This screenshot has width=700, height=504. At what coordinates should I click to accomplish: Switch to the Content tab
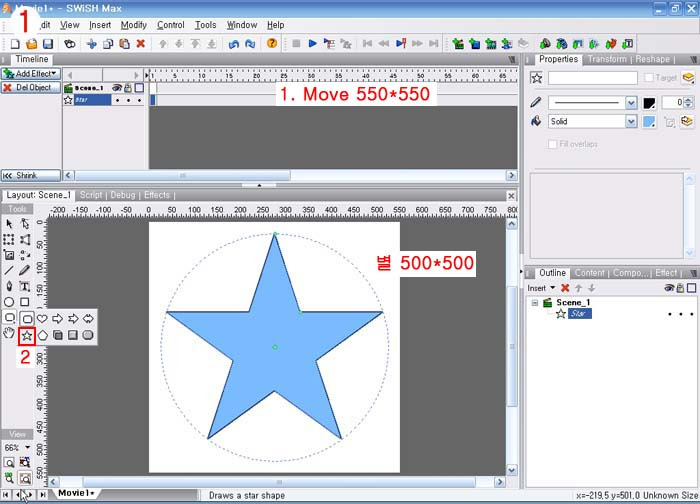coord(589,273)
